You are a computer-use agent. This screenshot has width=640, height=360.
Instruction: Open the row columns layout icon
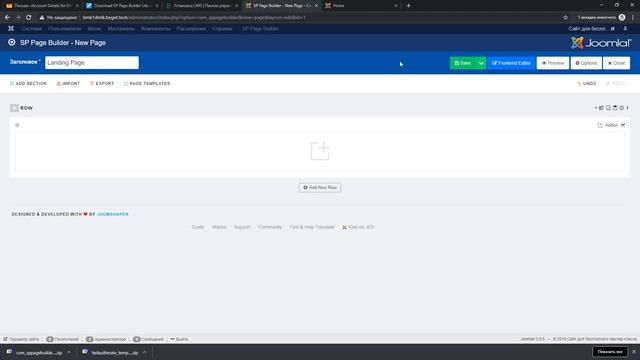[601, 108]
